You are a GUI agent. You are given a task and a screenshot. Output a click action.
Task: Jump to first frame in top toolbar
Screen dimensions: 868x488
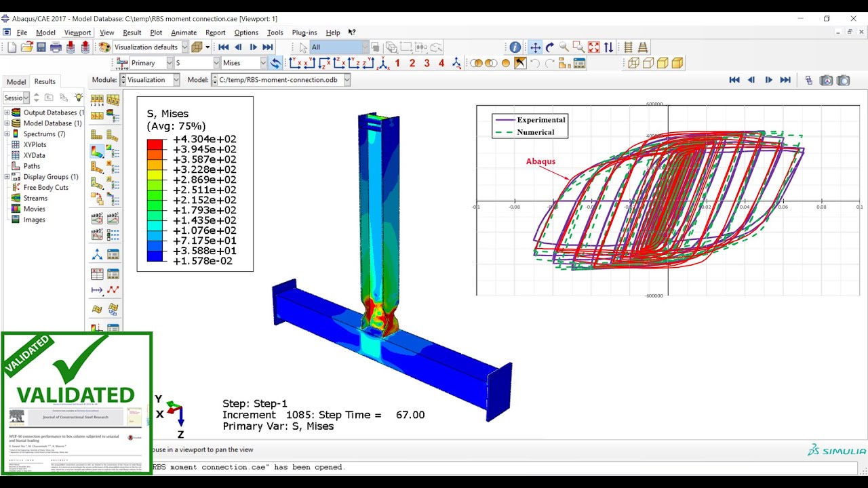(223, 47)
